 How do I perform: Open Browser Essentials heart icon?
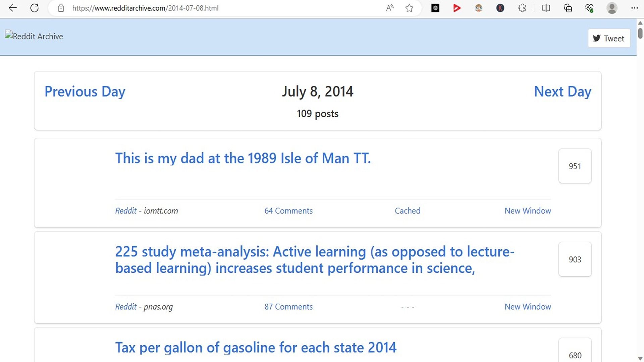[x=589, y=8]
